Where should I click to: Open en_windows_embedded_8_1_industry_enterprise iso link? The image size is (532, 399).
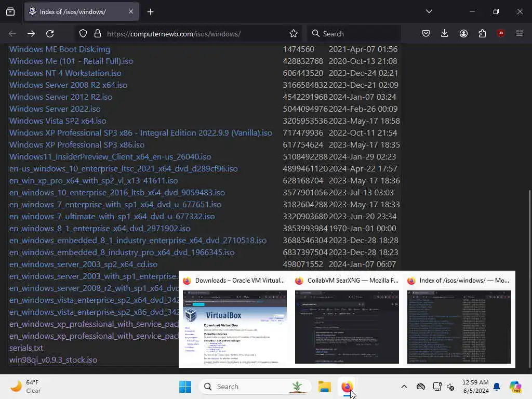pos(138,240)
